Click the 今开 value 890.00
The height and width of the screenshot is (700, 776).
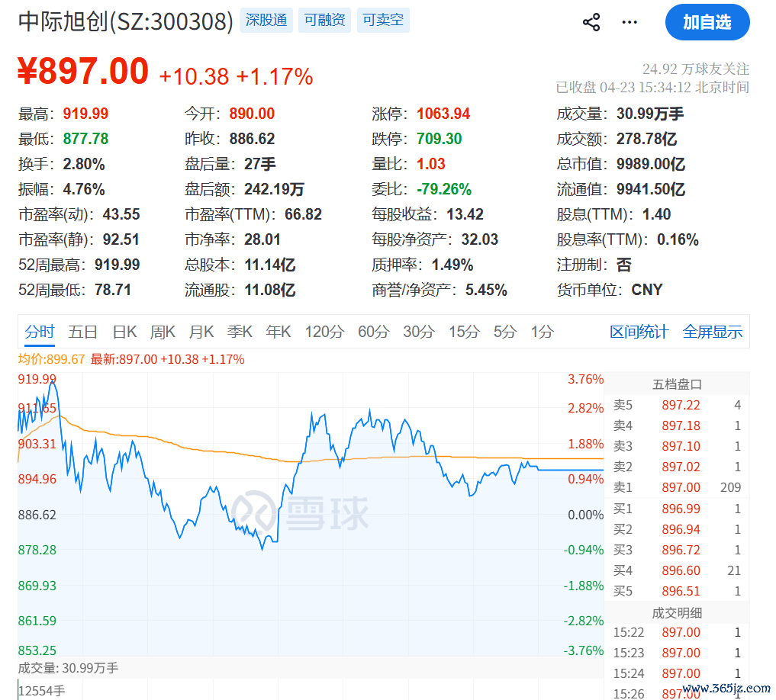252,114
